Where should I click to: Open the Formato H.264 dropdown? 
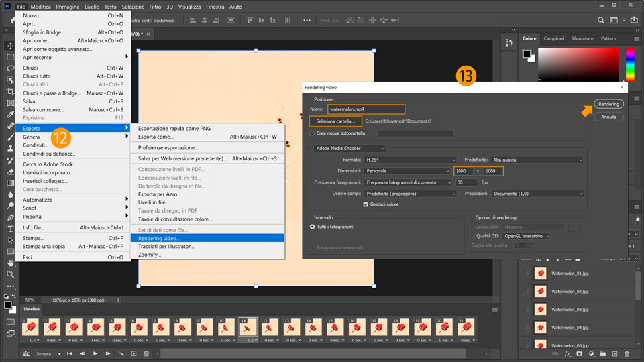click(409, 160)
